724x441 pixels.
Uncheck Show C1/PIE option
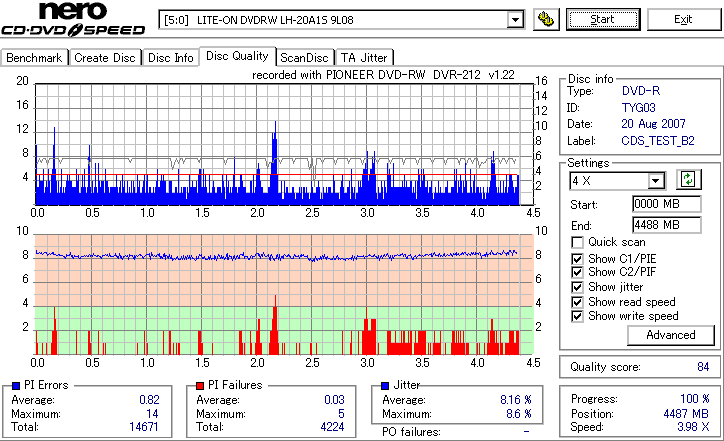click(577, 259)
